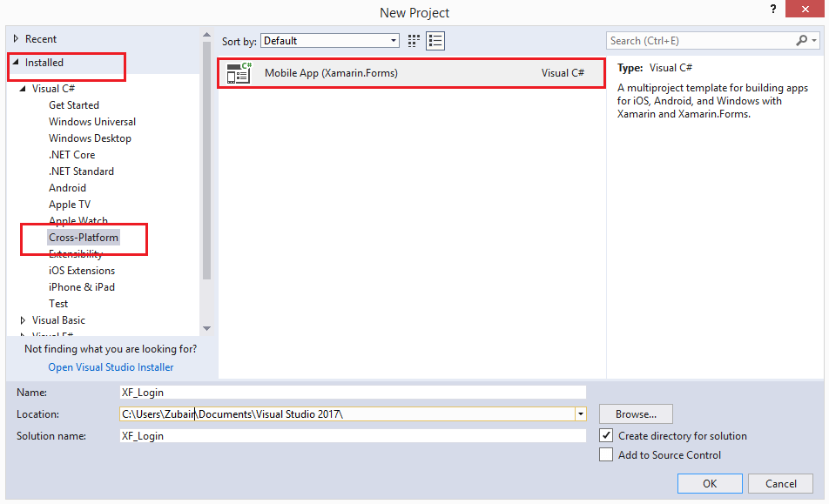
Task: Open the Location path dropdown arrow
Action: pyautogui.click(x=579, y=413)
